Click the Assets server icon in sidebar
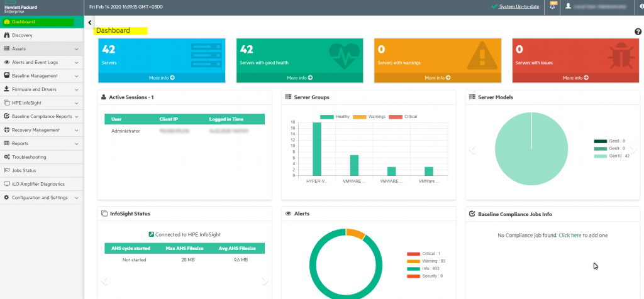644x299 pixels. pos(6,49)
